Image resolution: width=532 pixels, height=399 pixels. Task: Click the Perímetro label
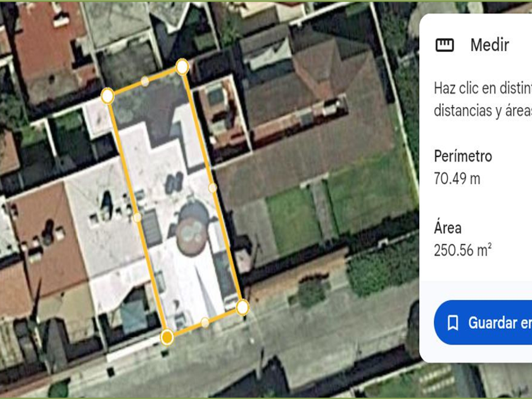click(463, 156)
